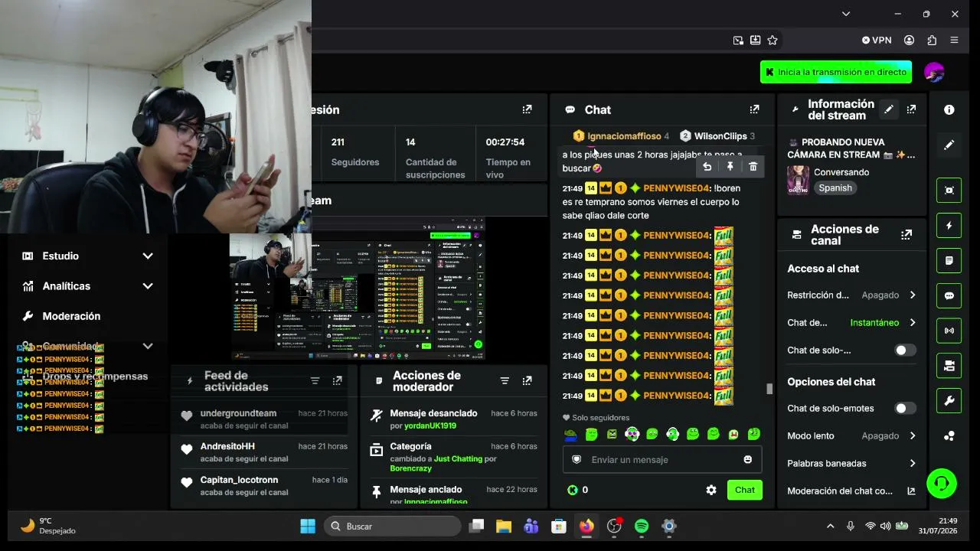Click the lightning bolt icon in the right sidebar

pyautogui.click(x=949, y=226)
